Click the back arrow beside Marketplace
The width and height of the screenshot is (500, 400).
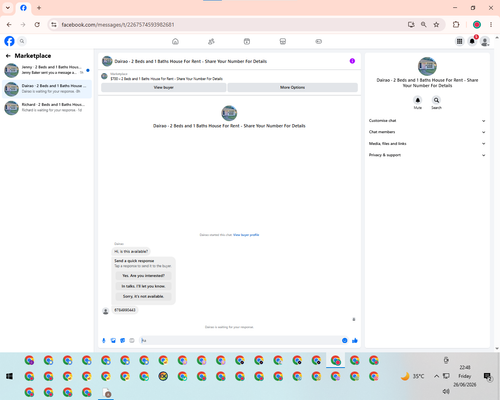[8, 56]
